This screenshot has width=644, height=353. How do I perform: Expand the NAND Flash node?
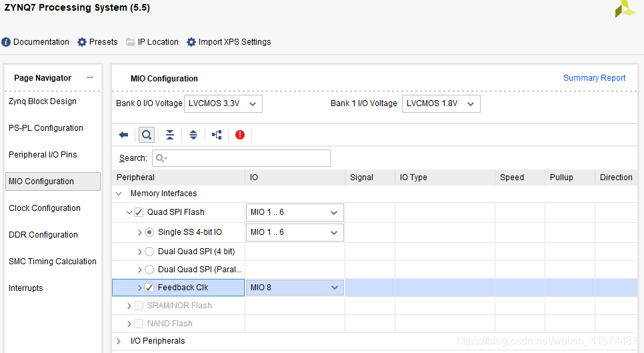[x=129, y=324]
